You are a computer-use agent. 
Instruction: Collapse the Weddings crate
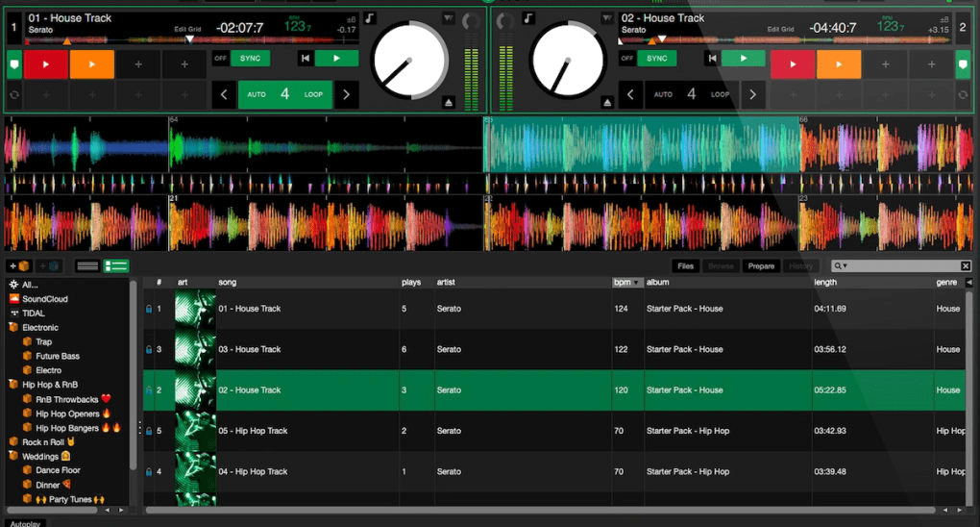(13, 456)
